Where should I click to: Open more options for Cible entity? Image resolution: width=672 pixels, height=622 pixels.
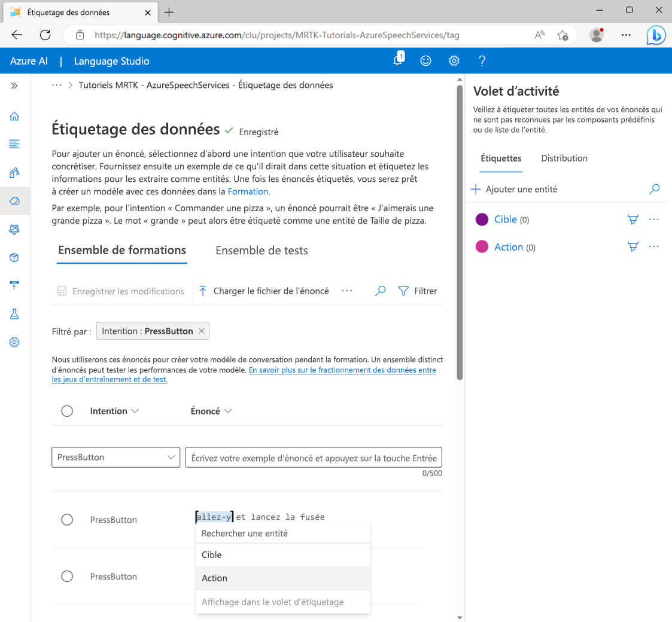pos(653,219)
